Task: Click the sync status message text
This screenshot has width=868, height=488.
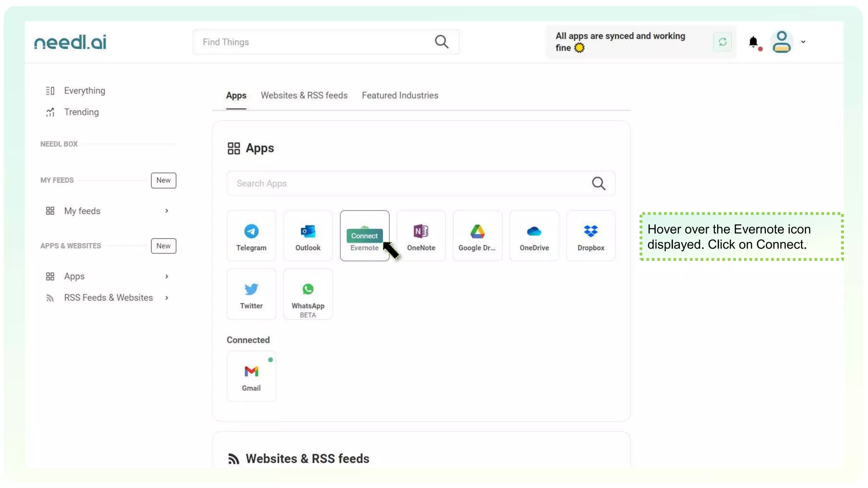Action: [x=620, y=42]
